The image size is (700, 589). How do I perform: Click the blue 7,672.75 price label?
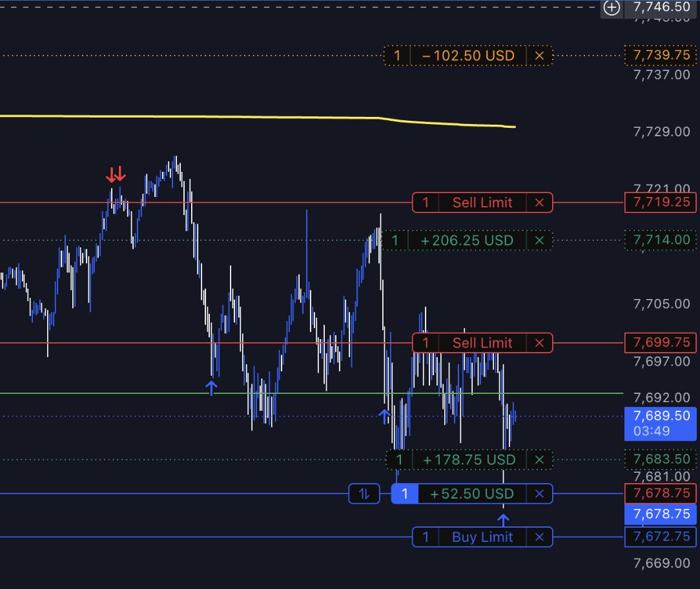[661, 536]
